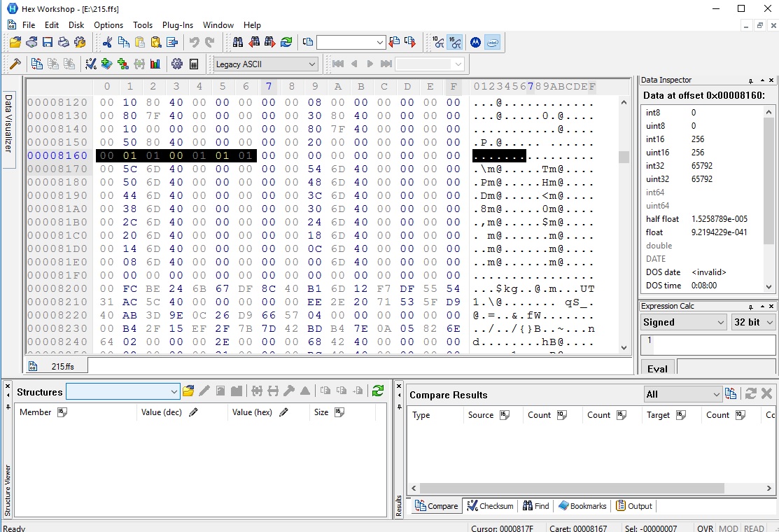Copy selection using the copy icon
The width and height of the screenshot is (779, 532).
(x=123, y=42)
